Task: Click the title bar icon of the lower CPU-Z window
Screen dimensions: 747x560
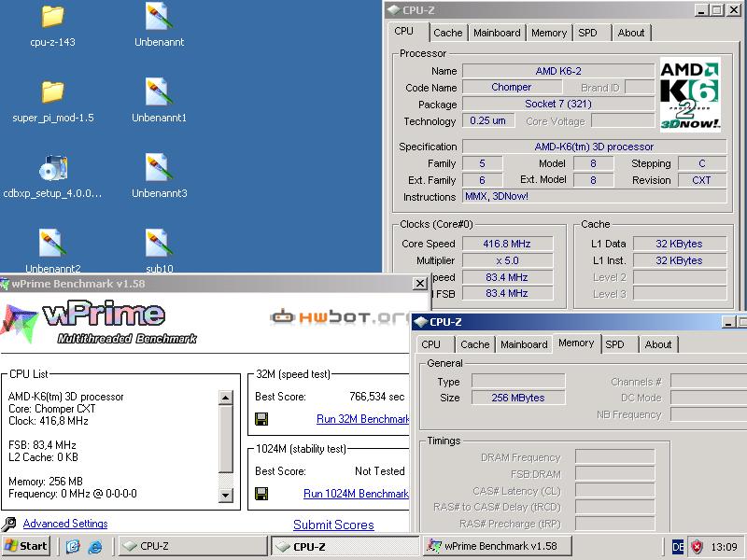Action: [421, 322]
